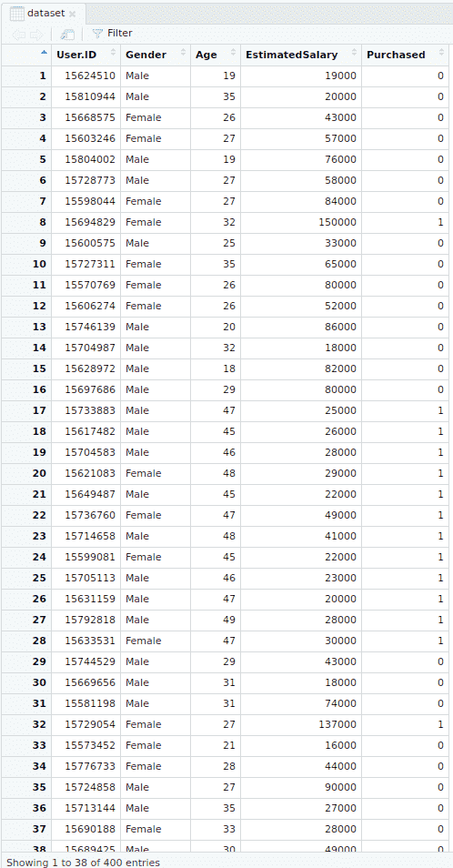Sort by the Purchased column arrows
The height and width of the screenshot is (868, 453).
[x=441, y=54]
